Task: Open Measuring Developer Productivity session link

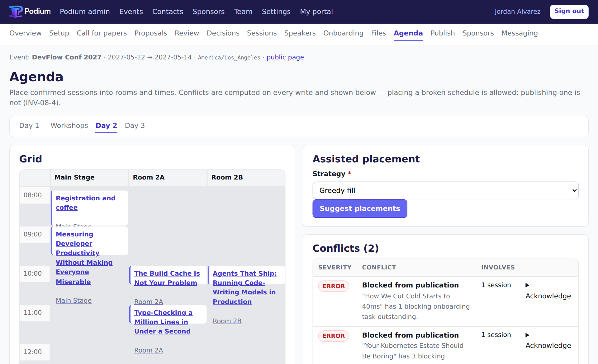Action: coord(84,258)
